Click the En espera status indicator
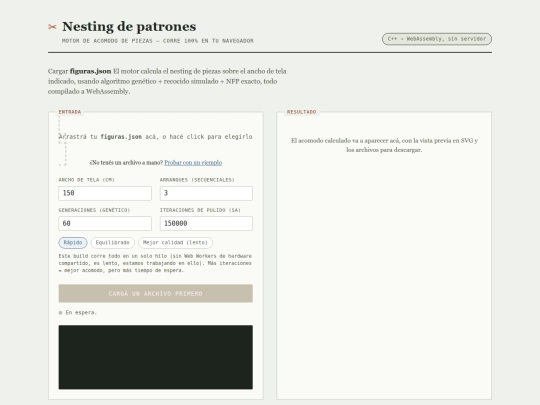Viewport: 540px width, 405px height. click(x=78, y=313)
